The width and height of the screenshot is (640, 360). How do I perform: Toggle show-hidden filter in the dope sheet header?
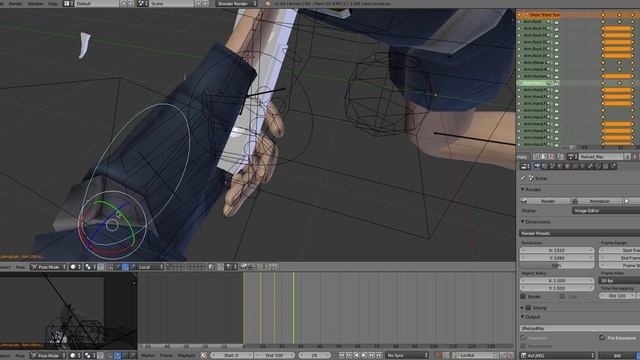(543, 157)
